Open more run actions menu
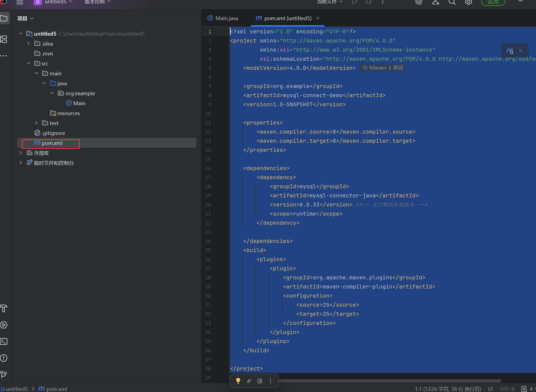This screenshot has width=536, height=392. (383, 2)
